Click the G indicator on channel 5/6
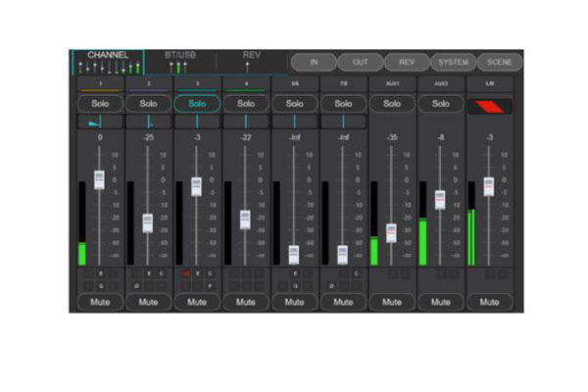 [296, 286]
